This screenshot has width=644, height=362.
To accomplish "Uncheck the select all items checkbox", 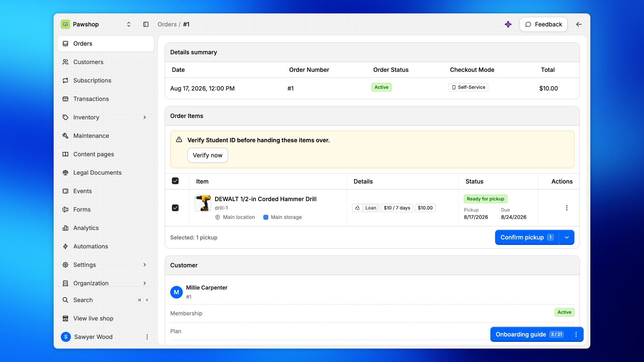I will (x=175, y=181).
